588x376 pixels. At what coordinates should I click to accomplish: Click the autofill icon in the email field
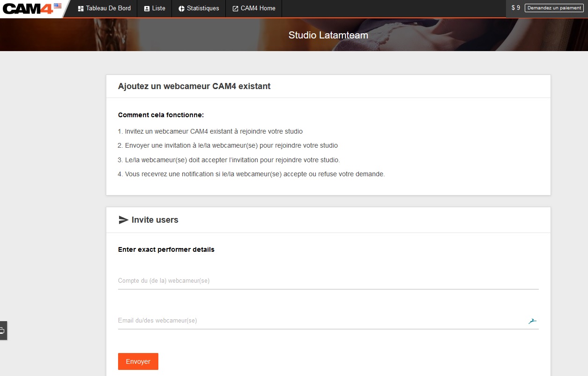[532, 321]
